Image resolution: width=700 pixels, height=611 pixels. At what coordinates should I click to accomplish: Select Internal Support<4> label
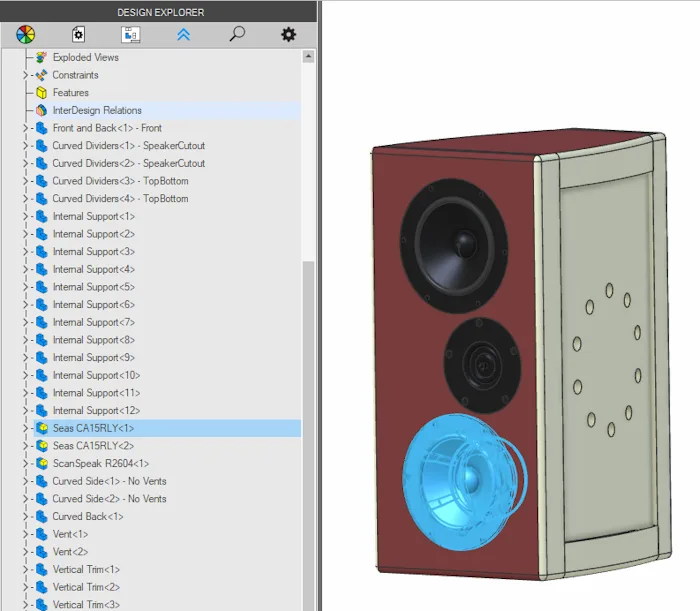[93, 269]
